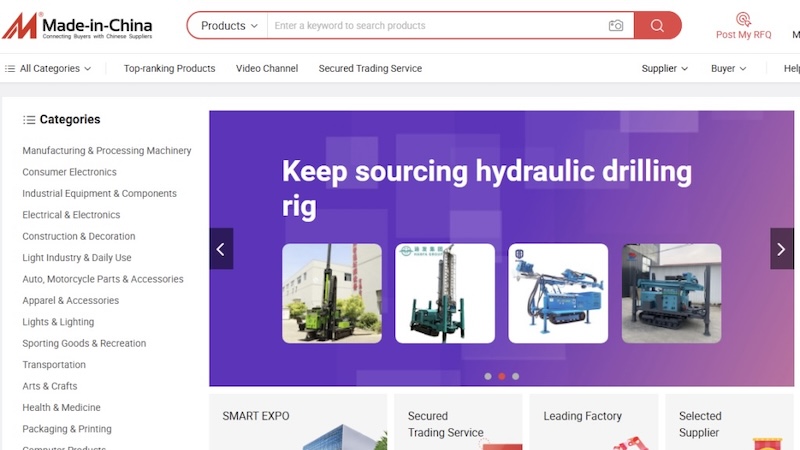This screenshot has height=450, width=800.
Task: Open Manufacturing & Processing Machinery category
Action: [x=107, y=151]
